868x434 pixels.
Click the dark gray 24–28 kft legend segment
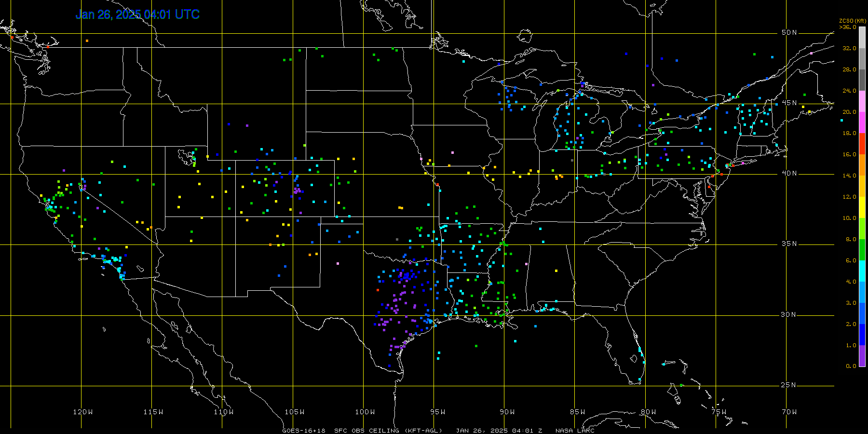click(x=862, y=80)
